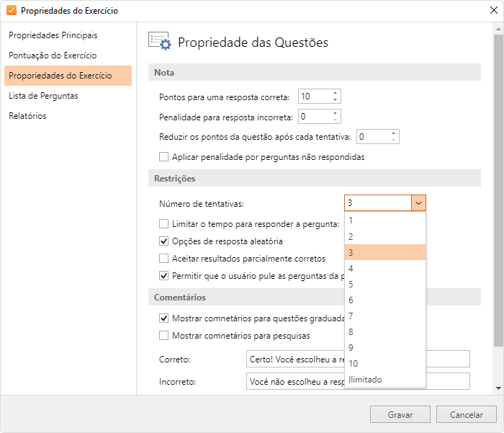Enable penalty for unanswered questions
The width and height of the screenshot is (504, 433).
163,157
